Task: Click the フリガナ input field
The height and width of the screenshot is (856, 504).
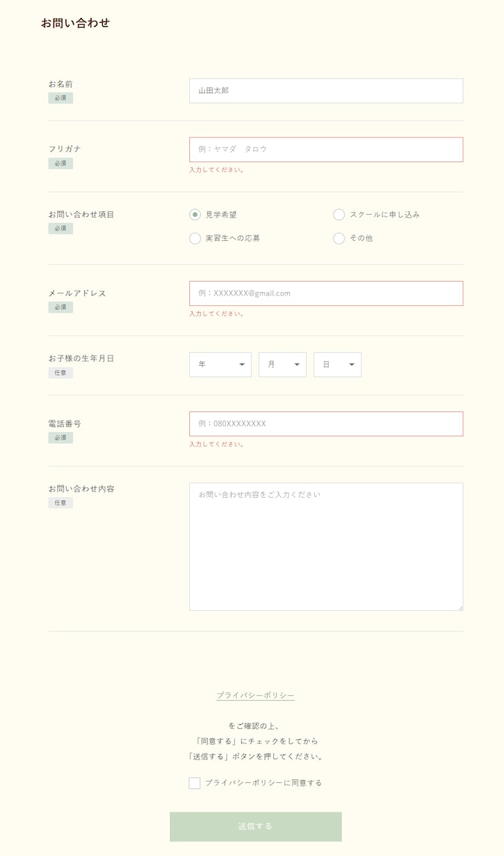Action: pos(326,149)
